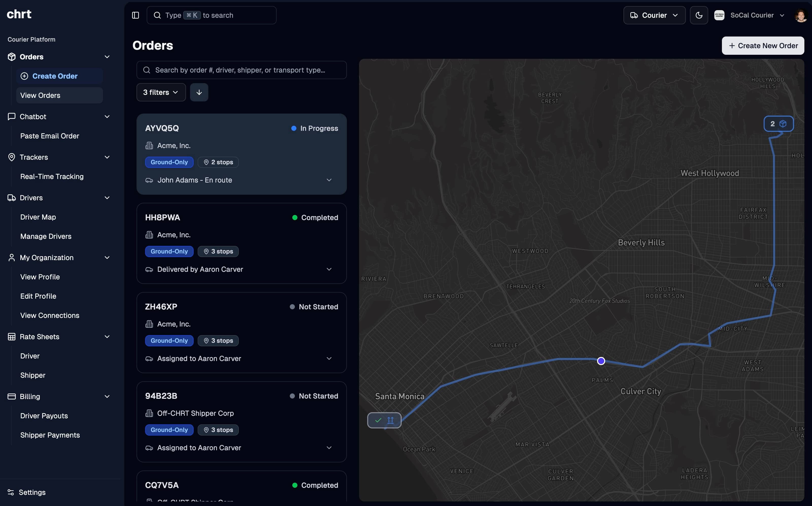Click the Create New Order button
Screen dimensions: 812x506
(763, 46)
